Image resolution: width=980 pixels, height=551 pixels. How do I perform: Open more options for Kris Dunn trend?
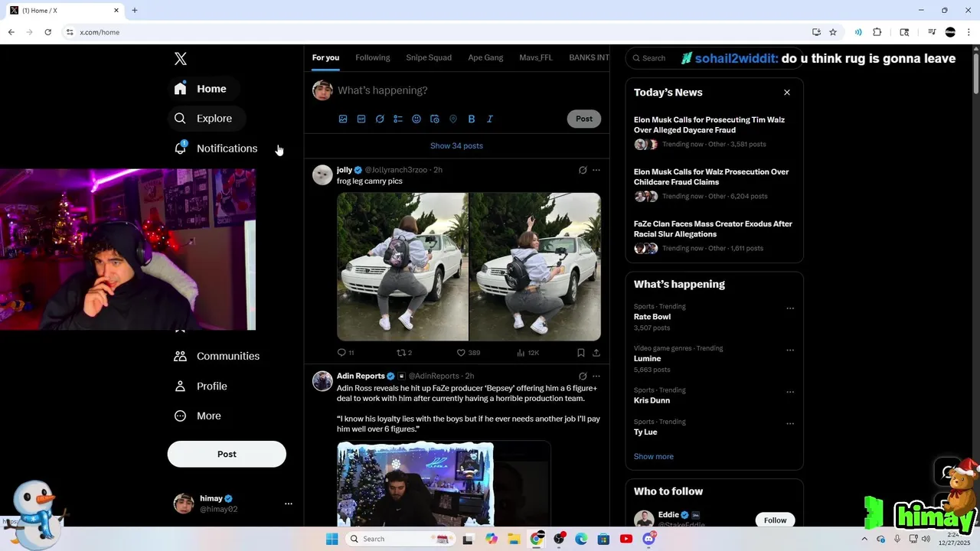click(790, 393)
